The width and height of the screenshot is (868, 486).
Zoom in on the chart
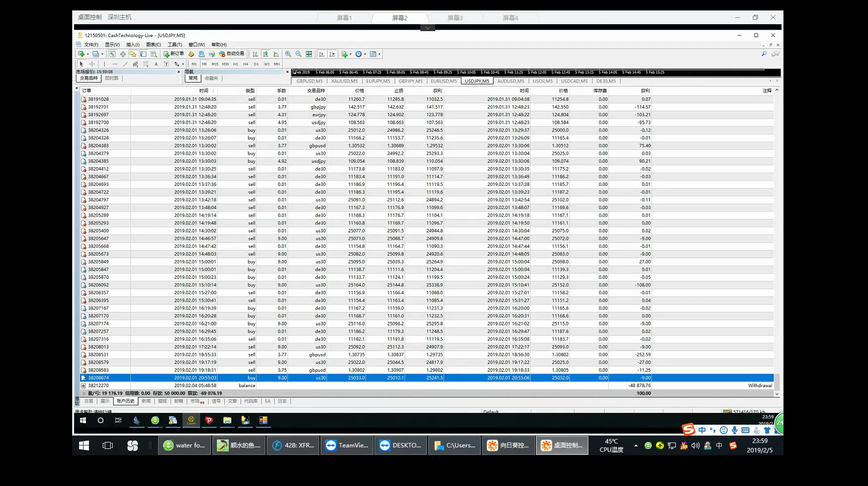[x=288, y=54]
